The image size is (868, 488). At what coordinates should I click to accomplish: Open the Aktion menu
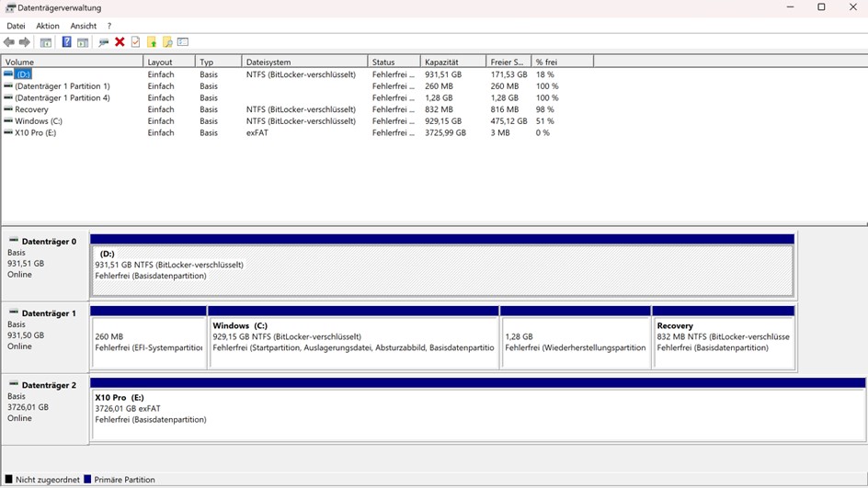pos(48,26)
